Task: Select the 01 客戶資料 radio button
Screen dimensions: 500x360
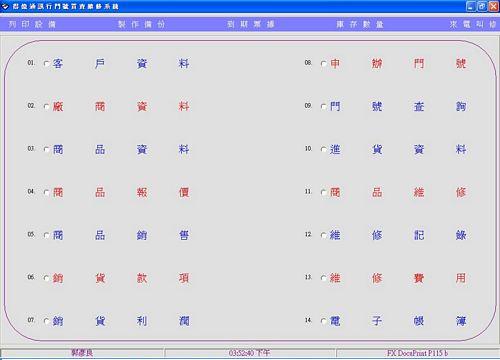Action: 46,63
